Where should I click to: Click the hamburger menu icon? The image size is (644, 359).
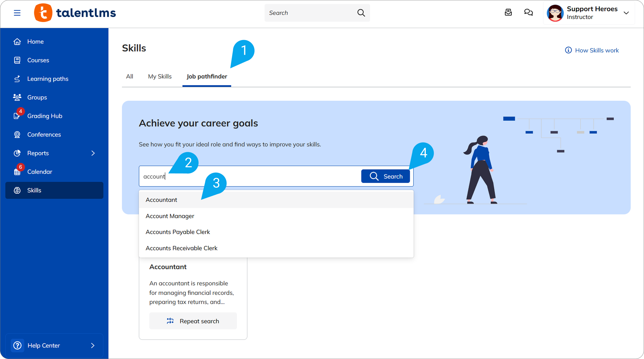tap(17, 13)
